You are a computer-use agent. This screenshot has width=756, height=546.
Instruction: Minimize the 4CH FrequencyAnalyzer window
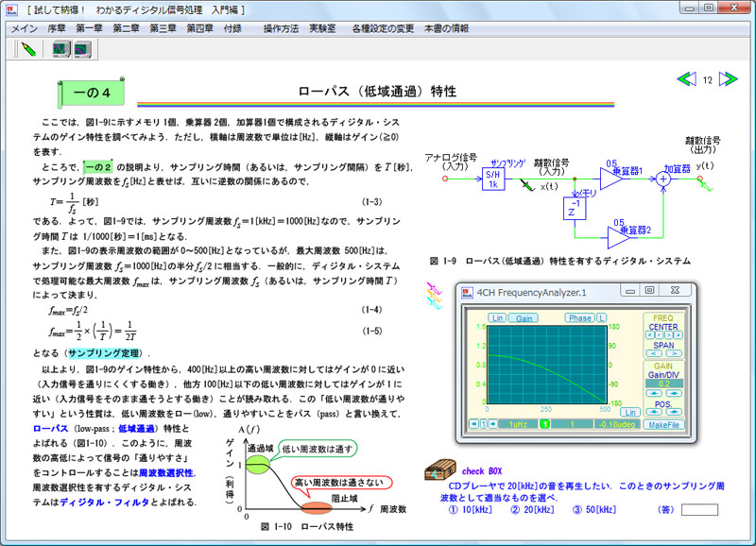click(x=630, y=290)
